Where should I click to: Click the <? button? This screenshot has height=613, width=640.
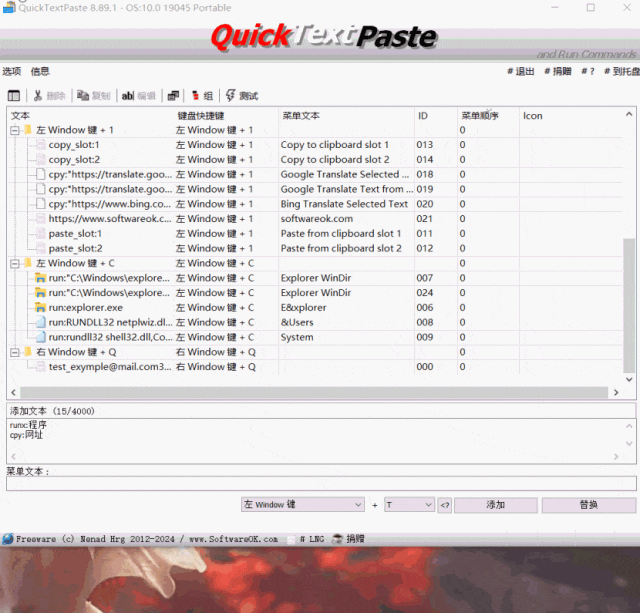(444, 505)
